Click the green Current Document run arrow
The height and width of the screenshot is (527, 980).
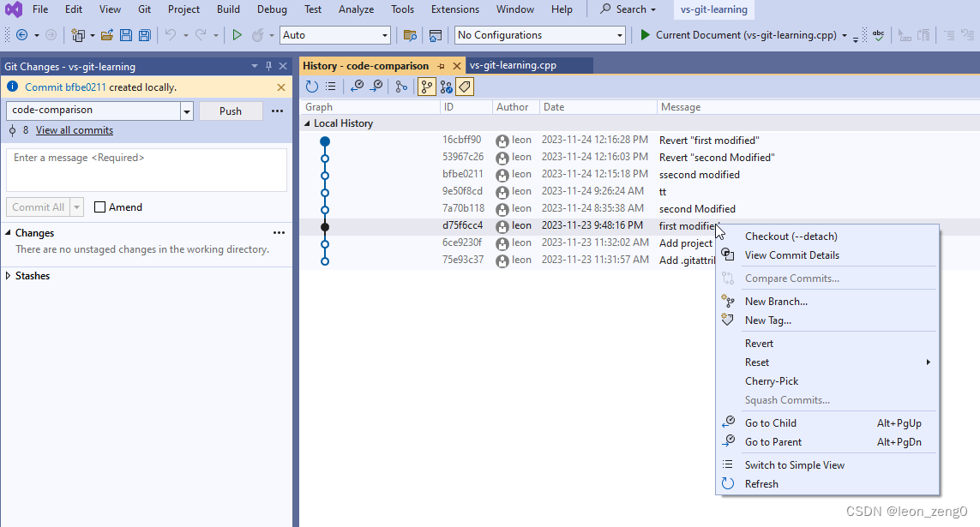[645, 35]
